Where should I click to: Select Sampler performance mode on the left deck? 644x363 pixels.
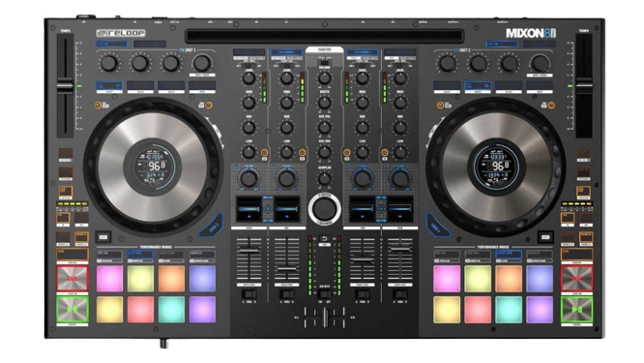click(202, 255)
